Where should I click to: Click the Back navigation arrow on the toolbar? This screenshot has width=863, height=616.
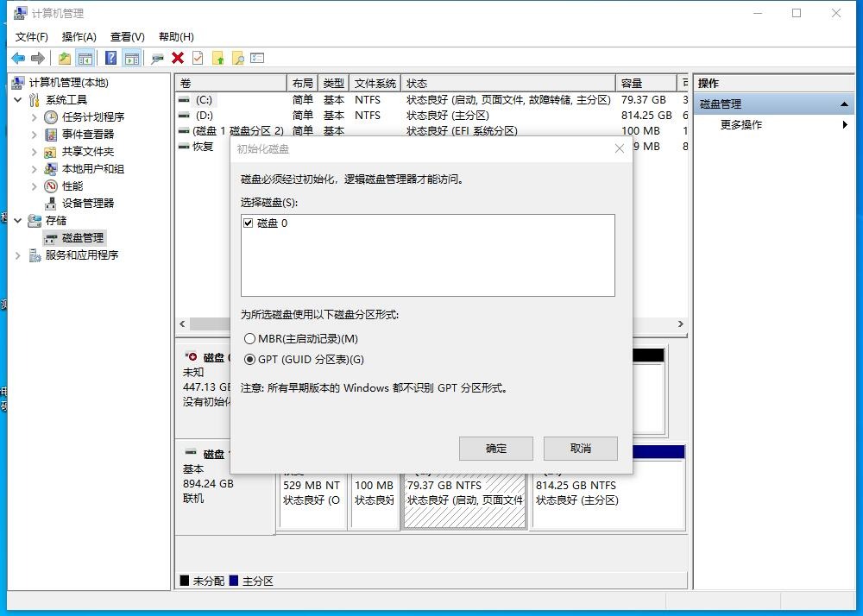(x=18, y=58)
